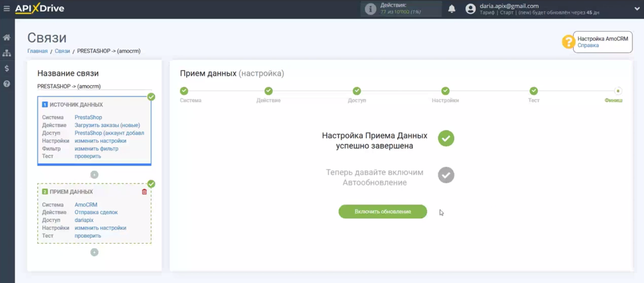This screenshot has width=644, height=283.
Task: Open the hamburger menu
Action: pyautogui.click(x=6, y=8)
